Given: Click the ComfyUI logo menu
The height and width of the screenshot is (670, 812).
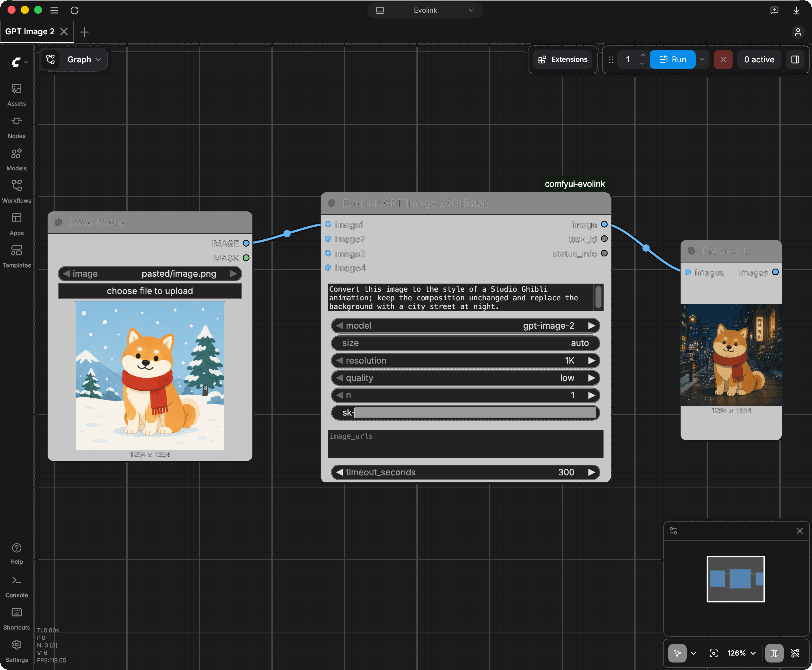Looking at the screenshot, I should [19, 62].
